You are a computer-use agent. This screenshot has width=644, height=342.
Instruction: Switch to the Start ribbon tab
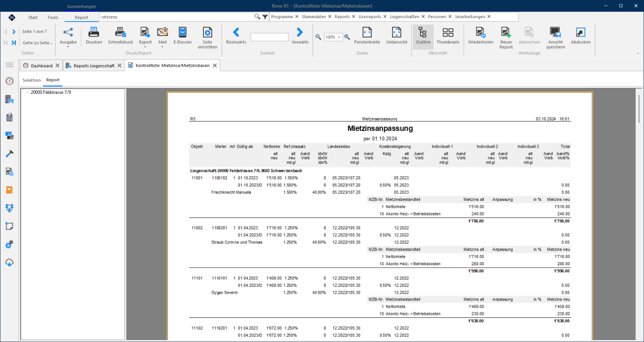33,17
